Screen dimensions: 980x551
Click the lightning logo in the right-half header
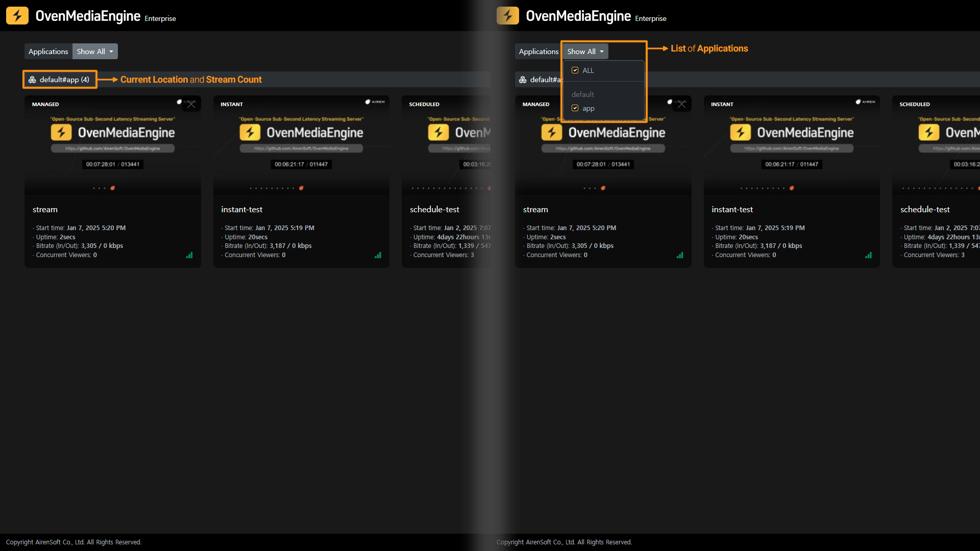[508, 16]
